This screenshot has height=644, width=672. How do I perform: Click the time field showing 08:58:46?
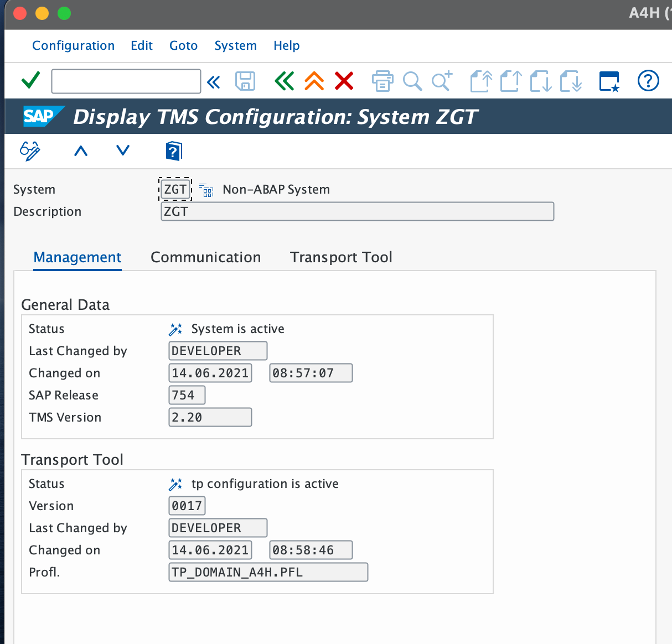coord(311,550)
